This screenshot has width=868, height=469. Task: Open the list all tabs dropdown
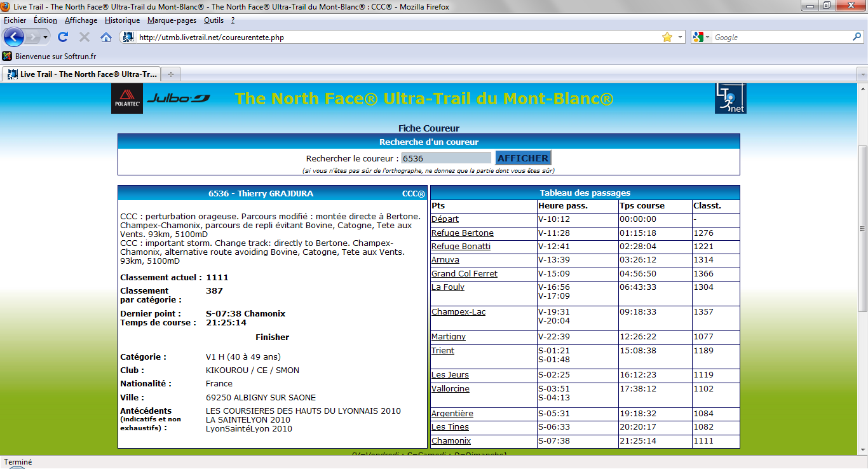pos(862,74)
